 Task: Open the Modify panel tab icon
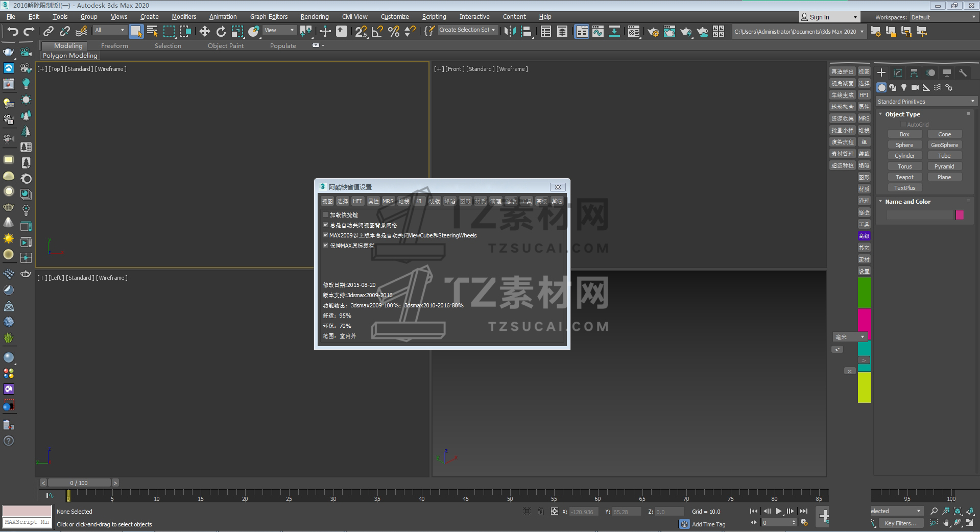click(898, 72)
